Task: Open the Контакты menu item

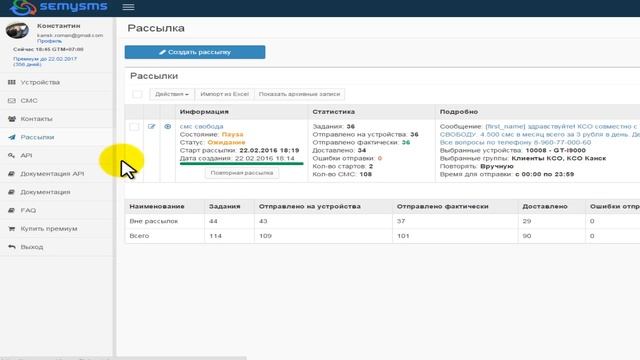Action: tap(36, 119)
